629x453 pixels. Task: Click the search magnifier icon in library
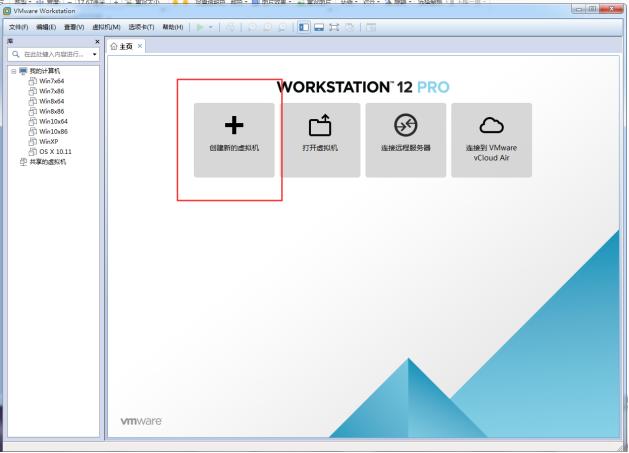(x=16, y=54)
